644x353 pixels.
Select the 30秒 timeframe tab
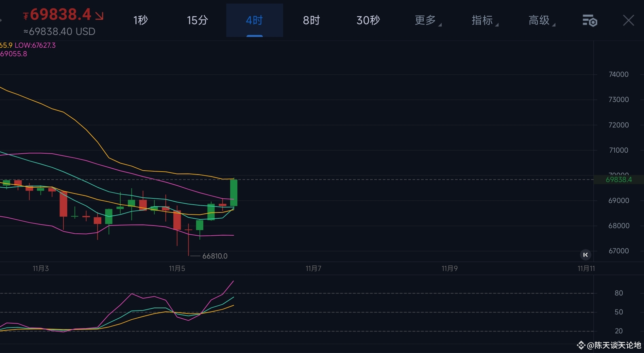tap(368, 20)
